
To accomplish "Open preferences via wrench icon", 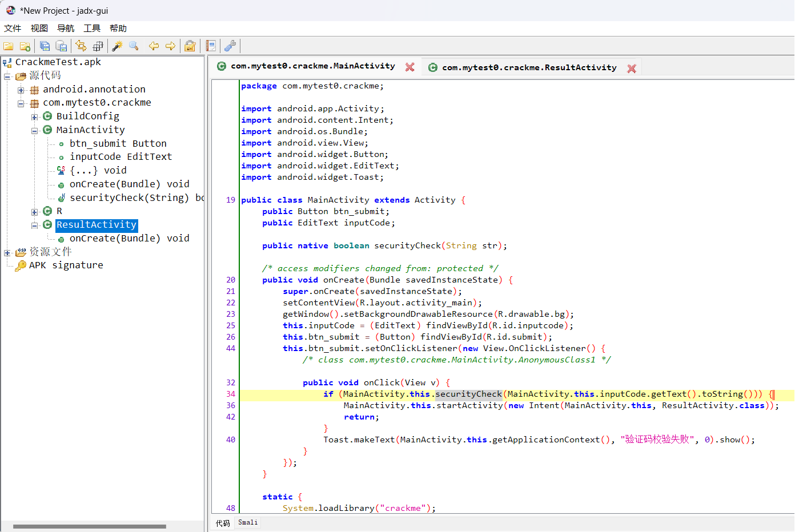I will pyautogui.click(x=230, y=46).
